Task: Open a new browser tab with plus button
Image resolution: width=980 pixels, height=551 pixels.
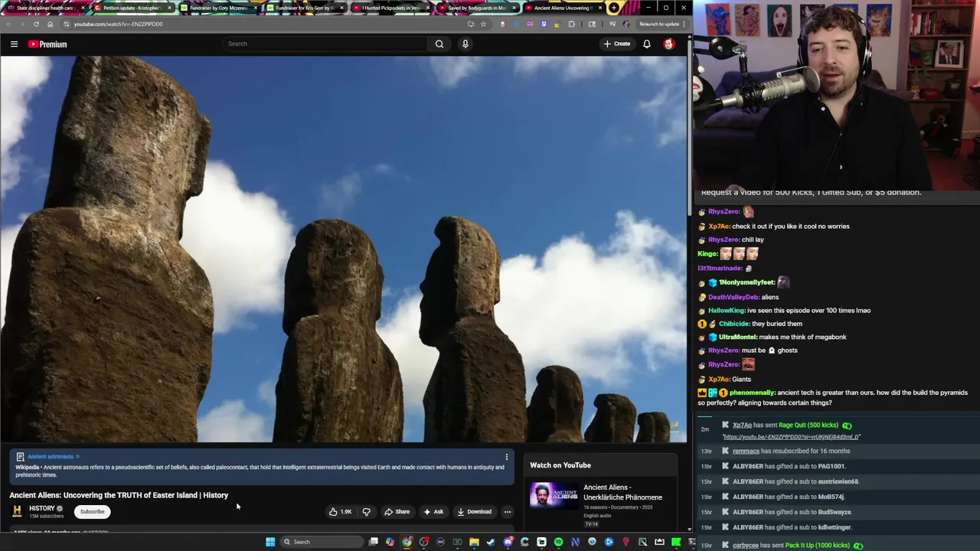Action: [x=614, y=8]
